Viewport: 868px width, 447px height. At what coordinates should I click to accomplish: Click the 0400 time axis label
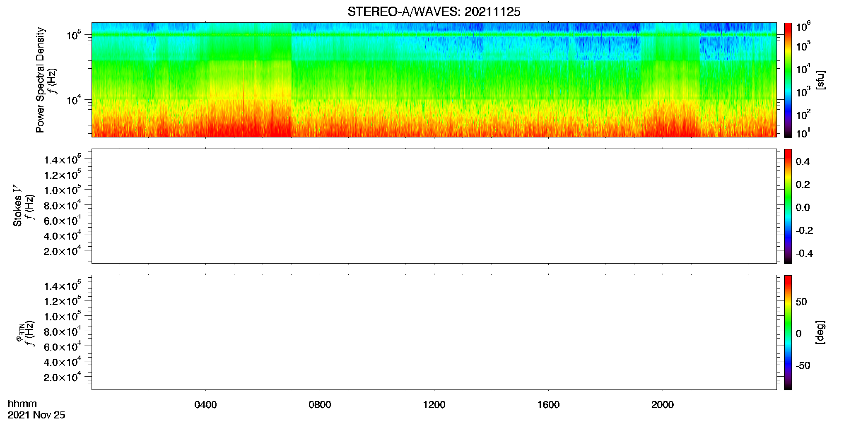tap(205, 405)
